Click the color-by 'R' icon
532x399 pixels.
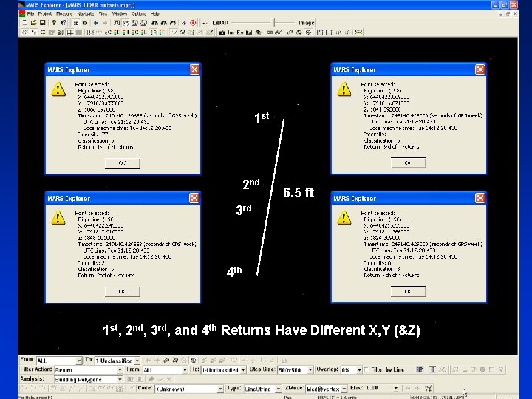click(154, 33)
